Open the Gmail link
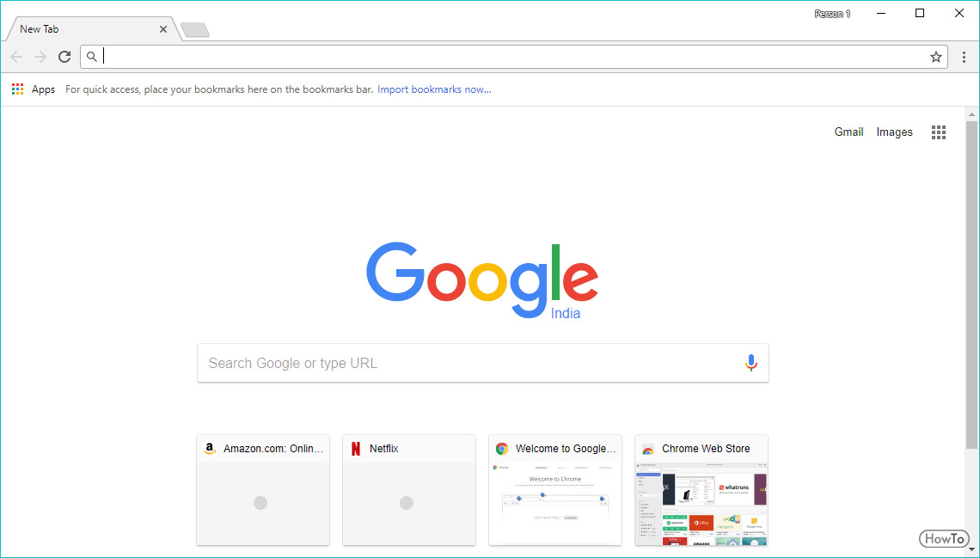Screen dimensions: 980x558 (x=848, y=132)
